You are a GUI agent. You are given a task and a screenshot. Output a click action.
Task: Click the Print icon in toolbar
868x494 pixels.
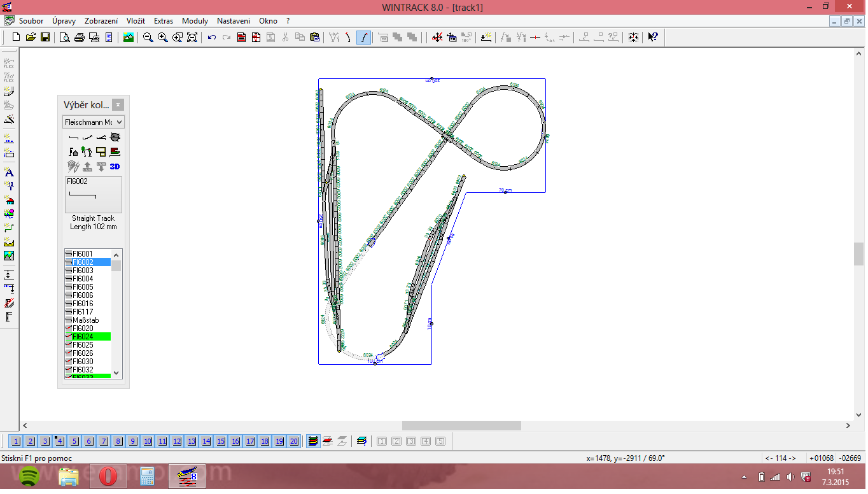click(x=80, y=38)
